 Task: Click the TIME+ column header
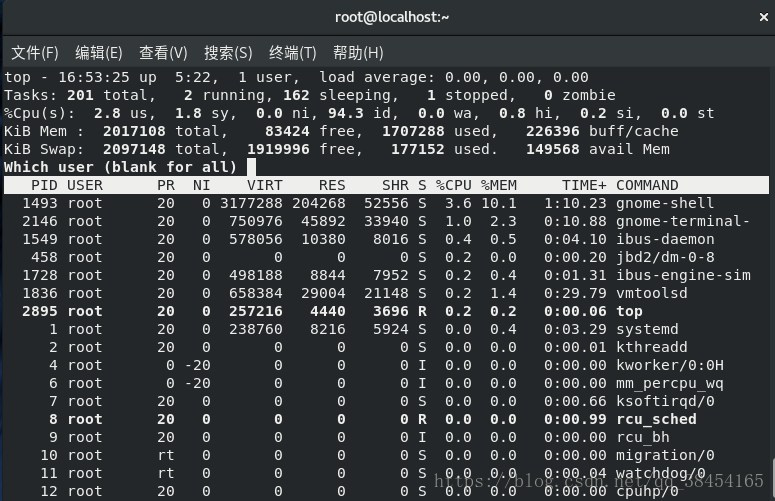(x=584, y=185)
